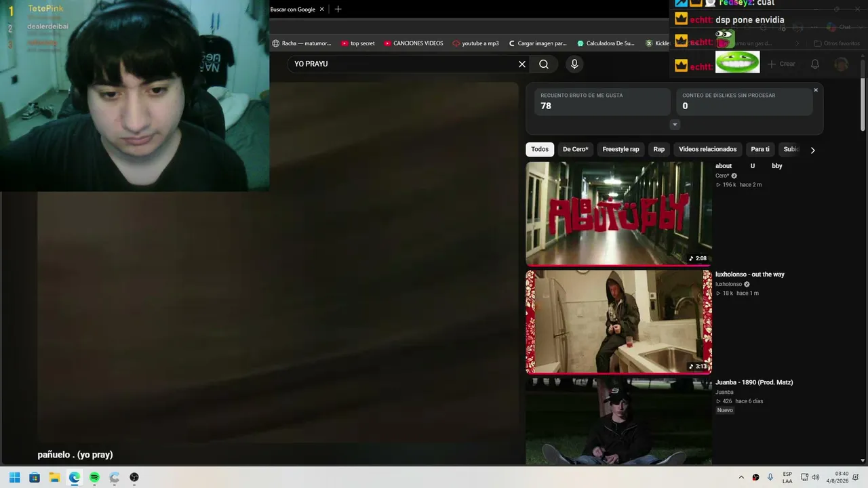Select the 'Buscar con Google' browser tab
Screen dimensions: 868x488
pos(297,9)
